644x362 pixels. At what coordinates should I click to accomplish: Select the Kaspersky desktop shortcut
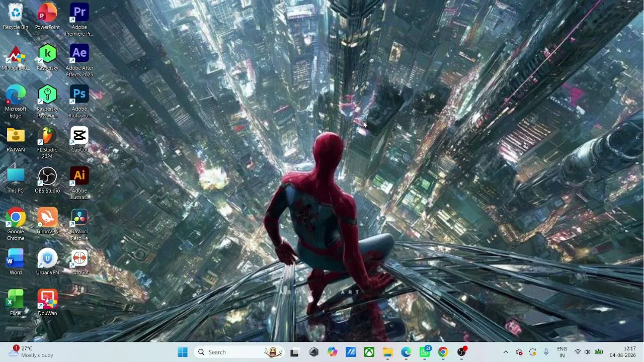(47, 58)
